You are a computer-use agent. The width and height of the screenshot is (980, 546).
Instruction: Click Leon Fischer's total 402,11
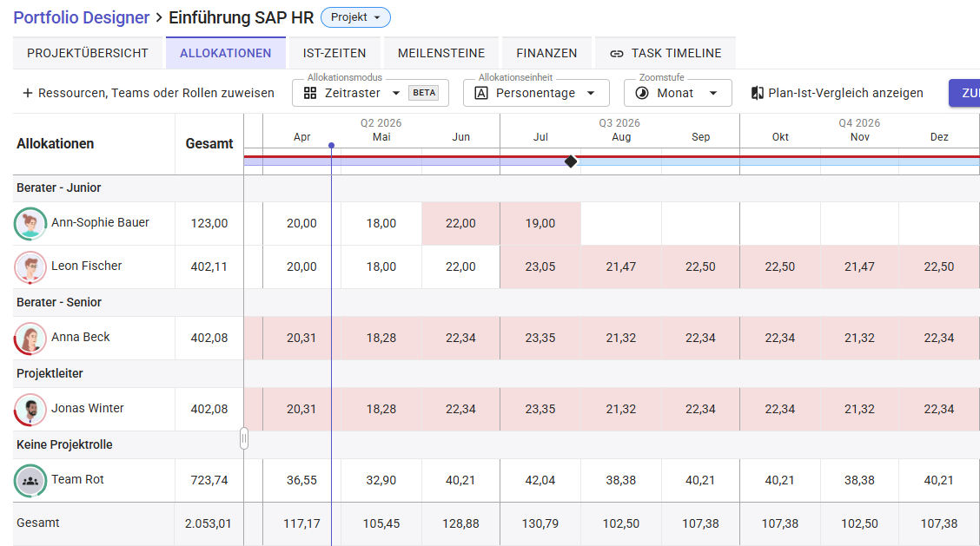[x=209, y=266]
